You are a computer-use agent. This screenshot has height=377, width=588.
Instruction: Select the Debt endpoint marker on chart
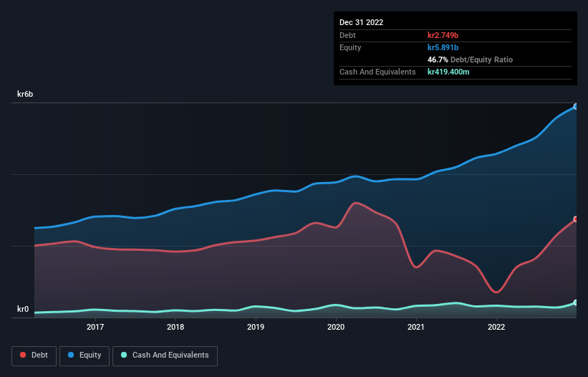tap(576, 219)
